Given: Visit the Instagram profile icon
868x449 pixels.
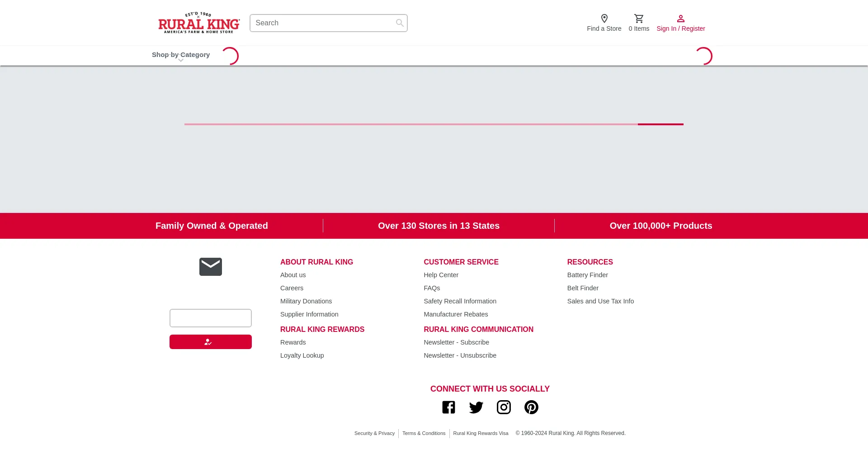Looking at the screenshot, I should (x=504, y=407).
